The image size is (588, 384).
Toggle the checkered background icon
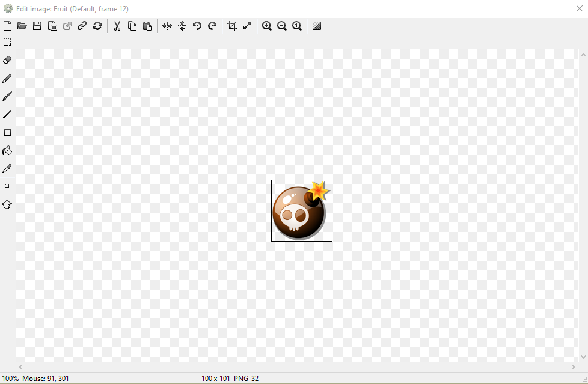click(x=317, y=26)
